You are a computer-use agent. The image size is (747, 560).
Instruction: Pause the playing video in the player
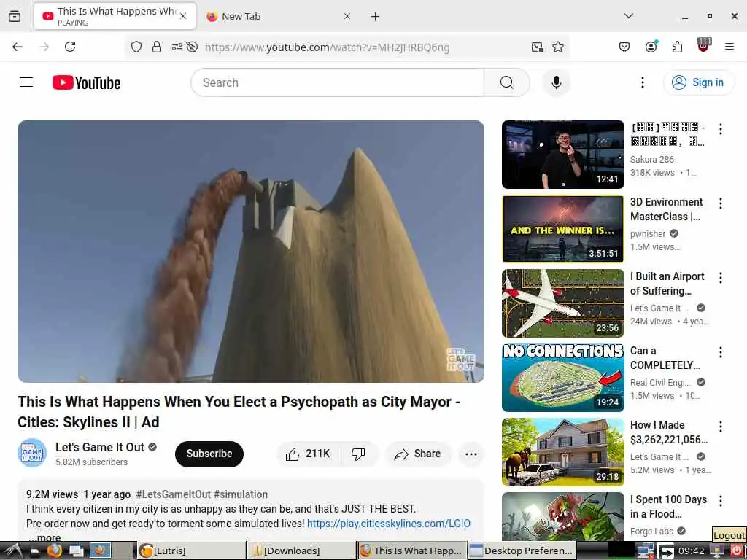[251, 251]
